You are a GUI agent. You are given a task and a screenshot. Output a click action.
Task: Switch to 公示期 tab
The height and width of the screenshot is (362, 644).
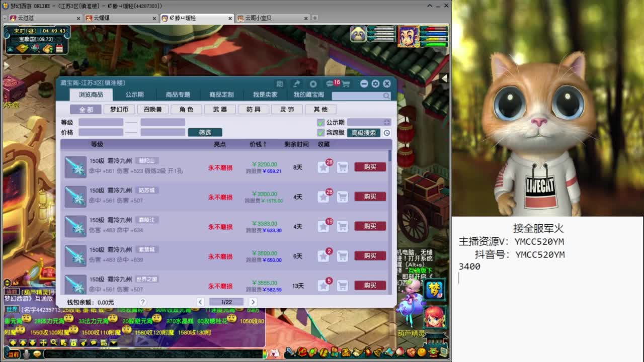pyautogui.click(x=135, y=95)
